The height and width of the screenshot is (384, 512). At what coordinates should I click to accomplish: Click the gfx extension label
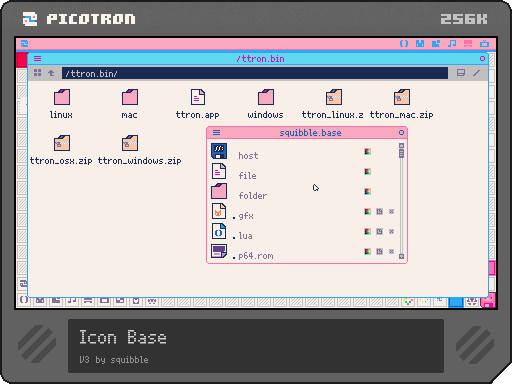point(246,216)
